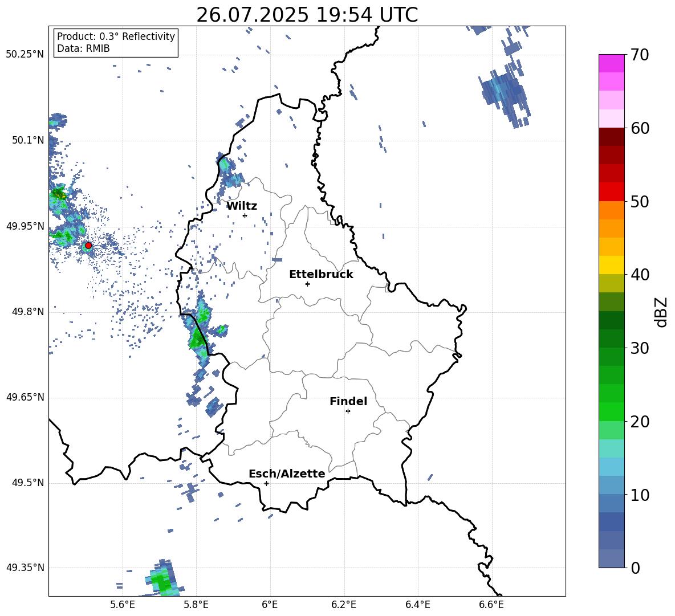Click the dark red colorbar segment below 60
Screen dimensions: 675x616
click(611, 137)
